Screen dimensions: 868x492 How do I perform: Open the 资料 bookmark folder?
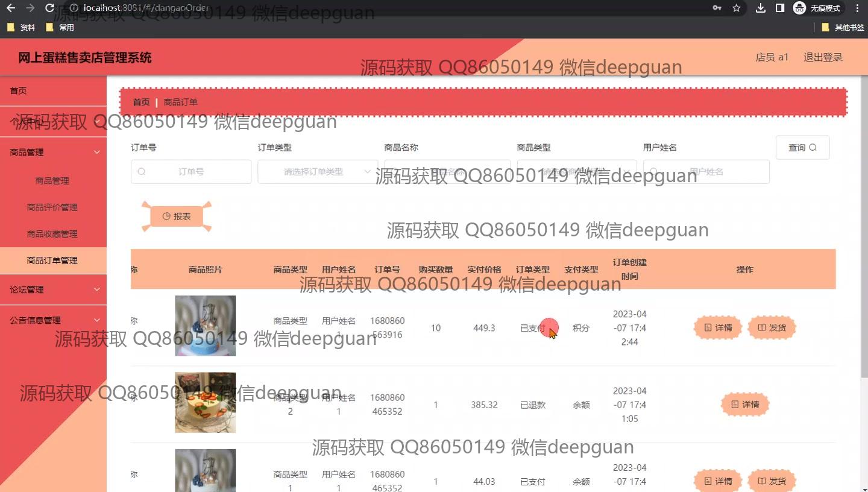click(x=22, y=27)
